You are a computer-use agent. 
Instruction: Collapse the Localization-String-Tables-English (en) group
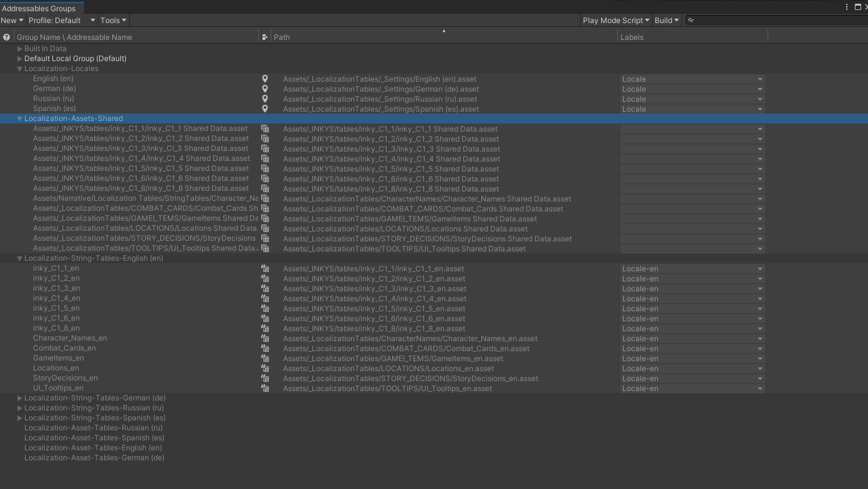pos(19,258)
